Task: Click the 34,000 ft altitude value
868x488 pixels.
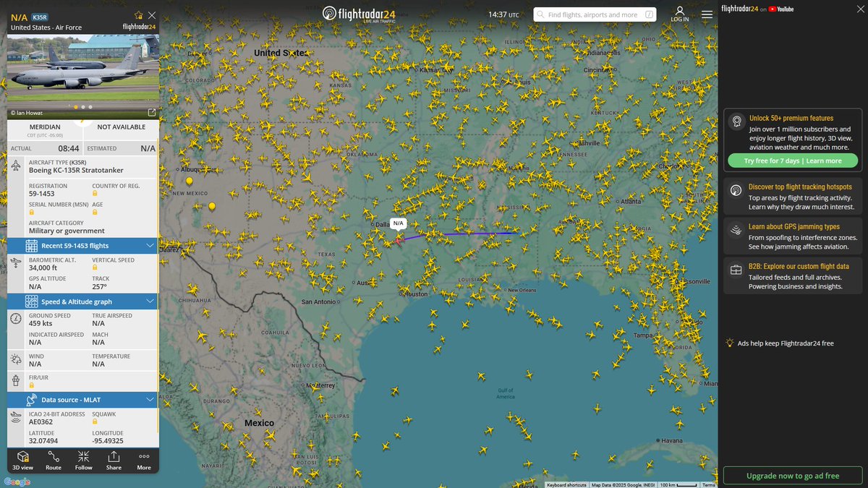Action: [43, 268]
